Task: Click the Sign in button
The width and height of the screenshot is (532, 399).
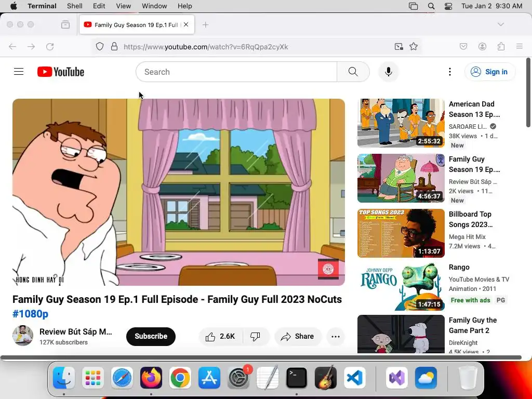Action: pyautogui.click(x=490, y=72)
